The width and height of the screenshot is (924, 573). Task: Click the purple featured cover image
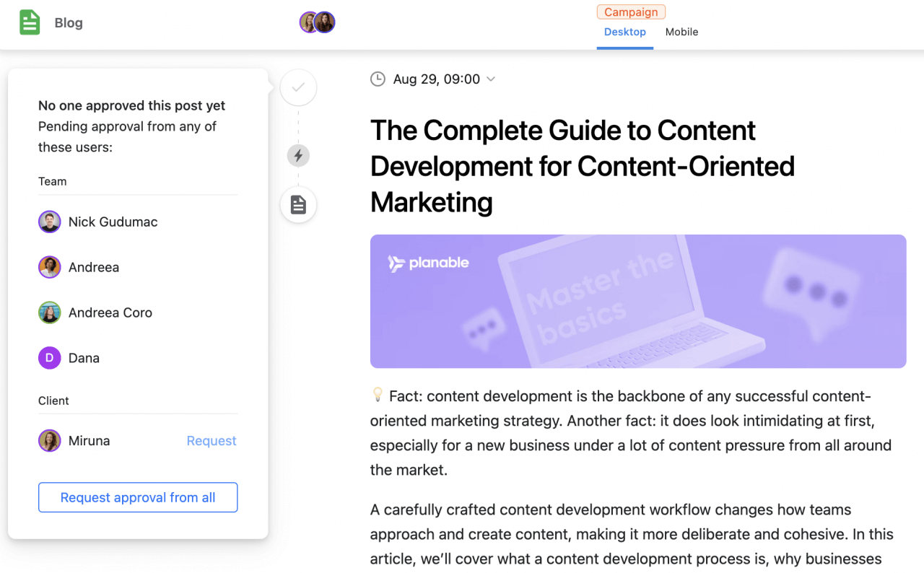coord(637,301)
